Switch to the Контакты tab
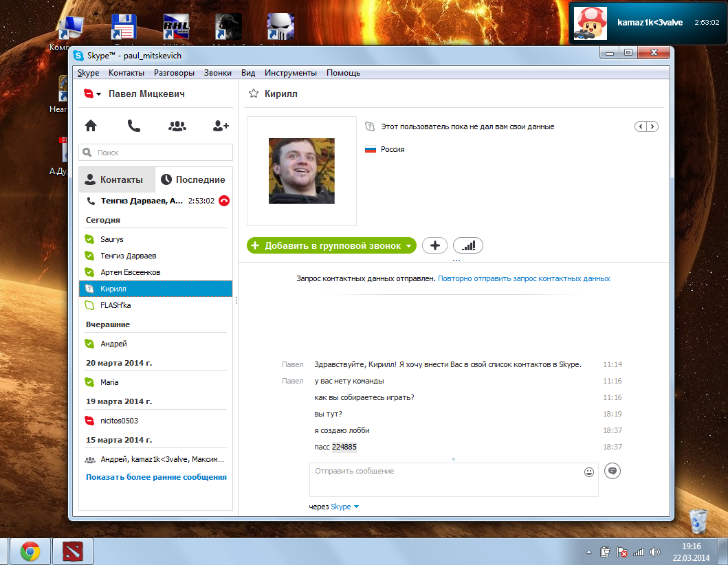Image resolution: width=728 pixels, height=565 pixels. click(x=117, y=179)
